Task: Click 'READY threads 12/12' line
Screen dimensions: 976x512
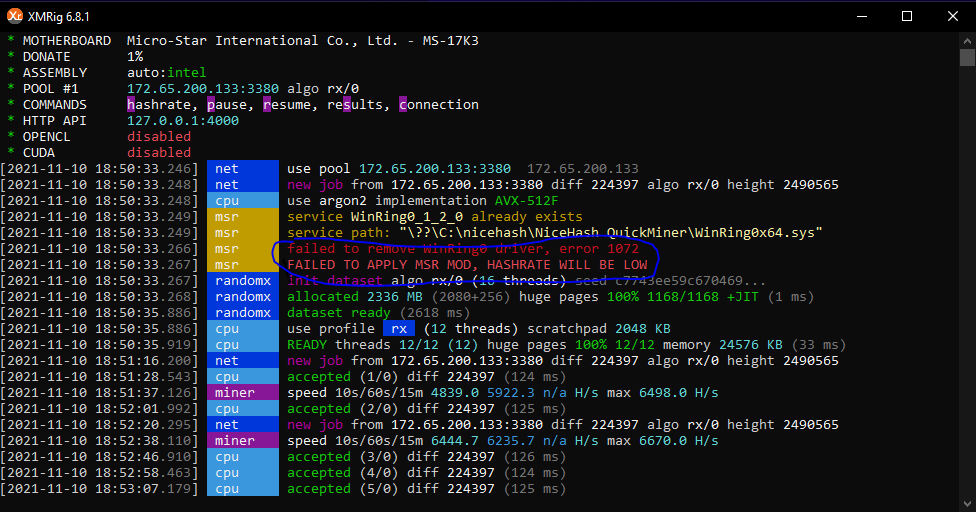Action: [x=566, y=345]
